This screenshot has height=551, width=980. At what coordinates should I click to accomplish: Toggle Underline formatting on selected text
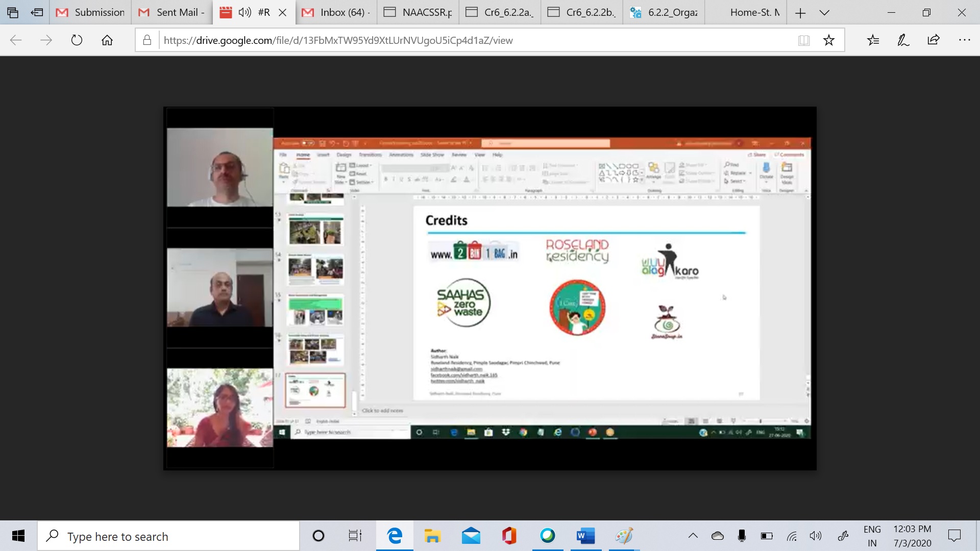tap(401, 179)
